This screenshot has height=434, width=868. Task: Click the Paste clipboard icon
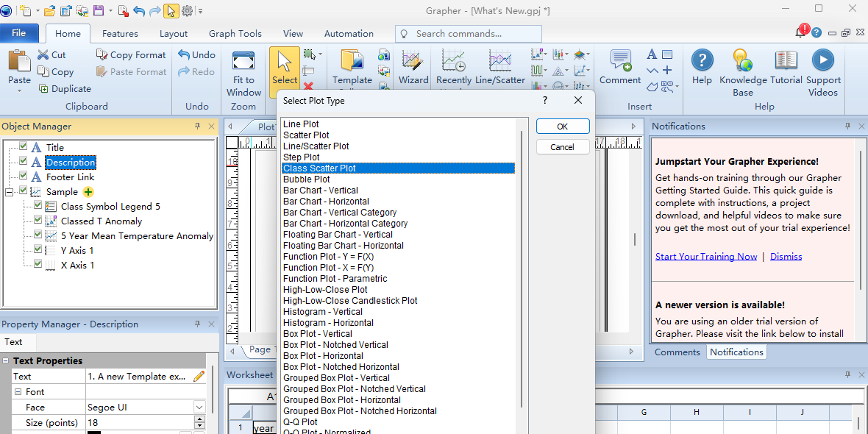click(20, 60)
